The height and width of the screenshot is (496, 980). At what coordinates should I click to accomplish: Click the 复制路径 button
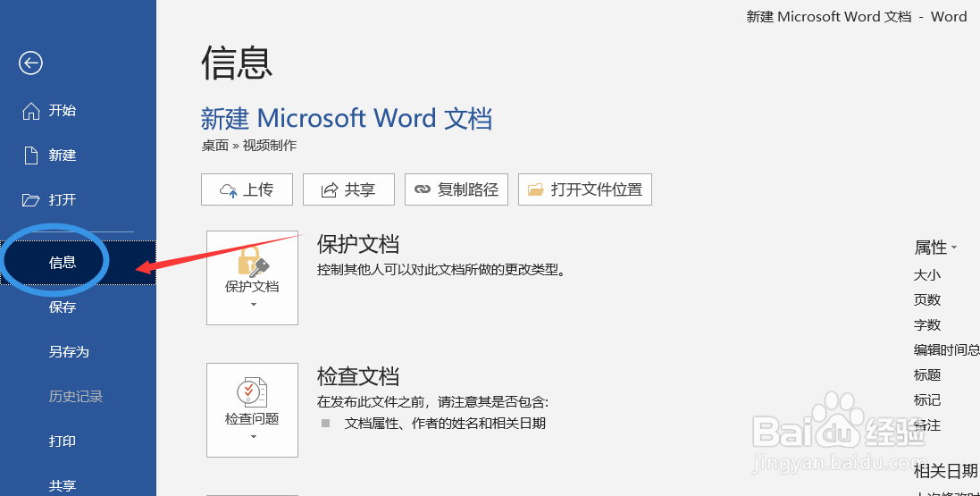coord(456,189)
